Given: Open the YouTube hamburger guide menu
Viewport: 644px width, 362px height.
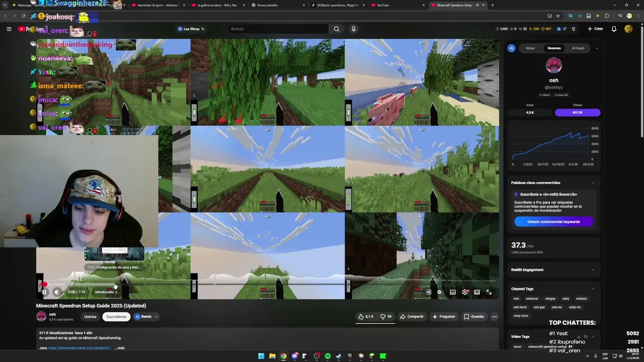Looking at the screenshot, I should click(x=9, y=29).
